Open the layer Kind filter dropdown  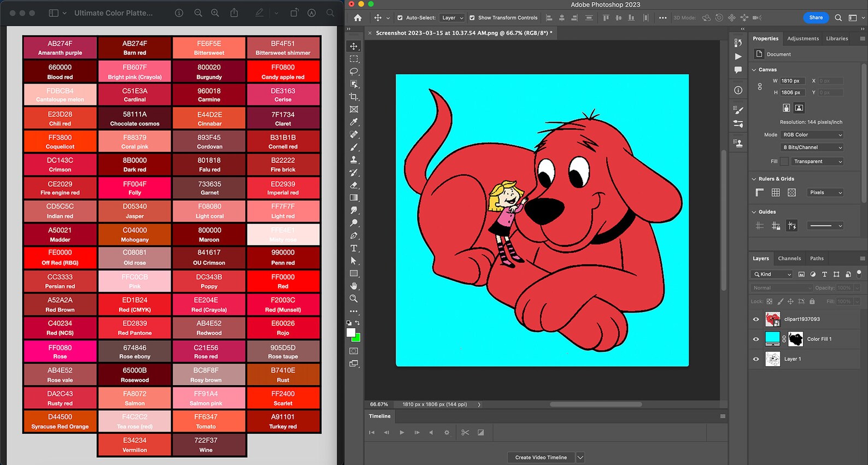(x=772, y=274)
